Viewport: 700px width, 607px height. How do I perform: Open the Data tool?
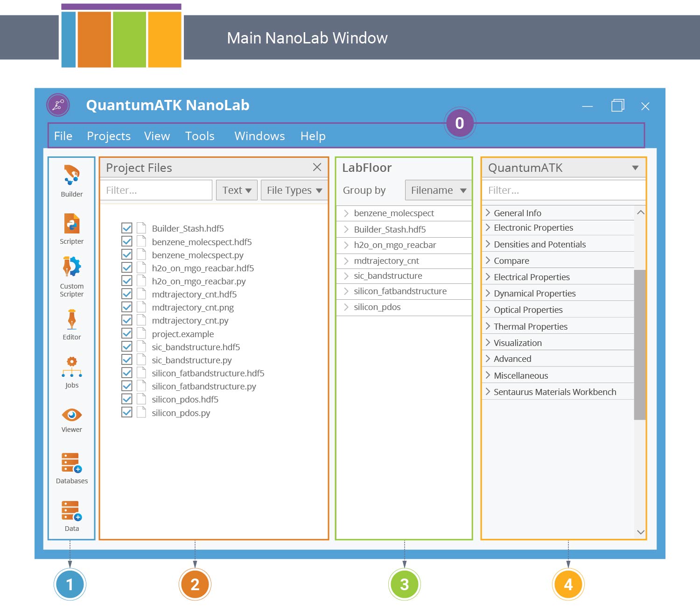pyautogui.click(x=72, y=516)
